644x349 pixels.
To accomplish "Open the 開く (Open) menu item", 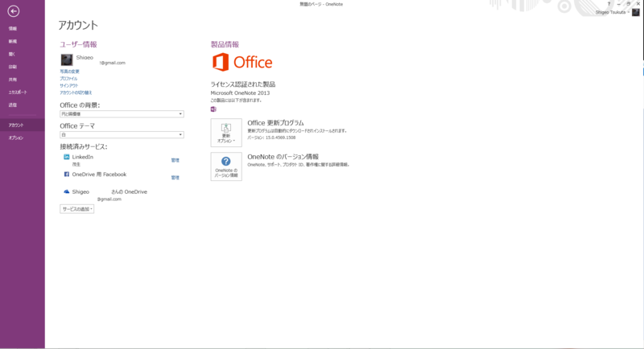I will click(x=12, y=54).
